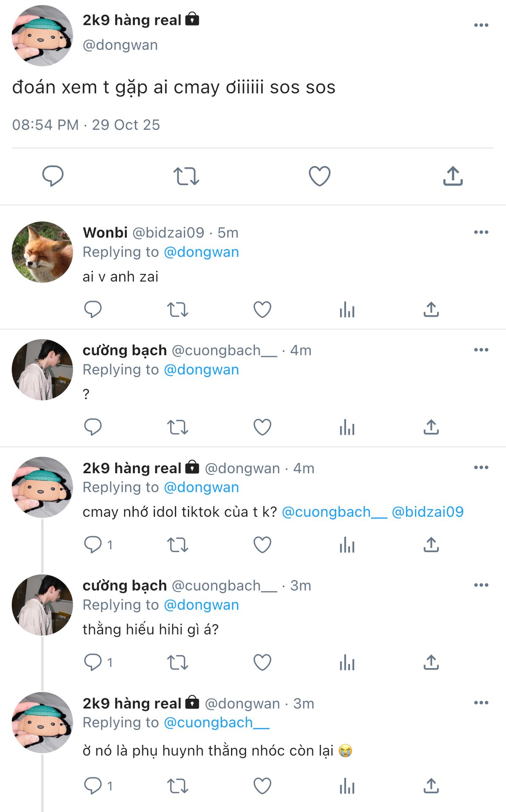Reply to cường bạch's "?" tweet
506x812 pixels.
(x=93, y=427)
